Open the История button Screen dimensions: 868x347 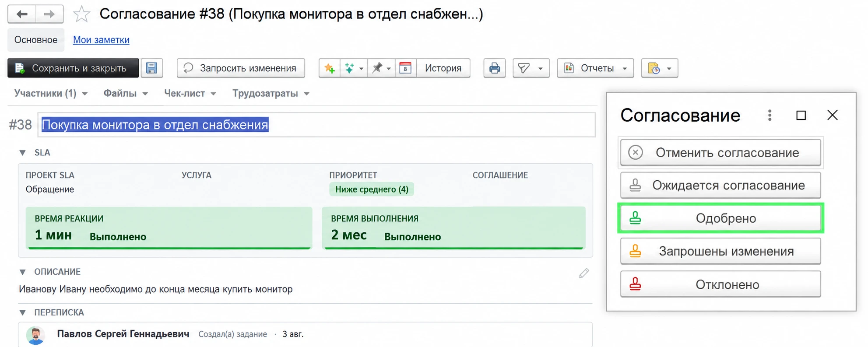[443, 68]
